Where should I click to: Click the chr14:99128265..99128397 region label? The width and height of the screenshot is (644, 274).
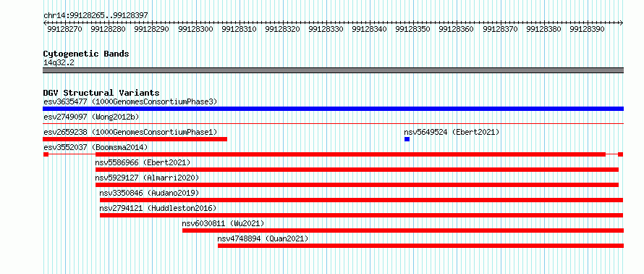click(x=96, y=15)
